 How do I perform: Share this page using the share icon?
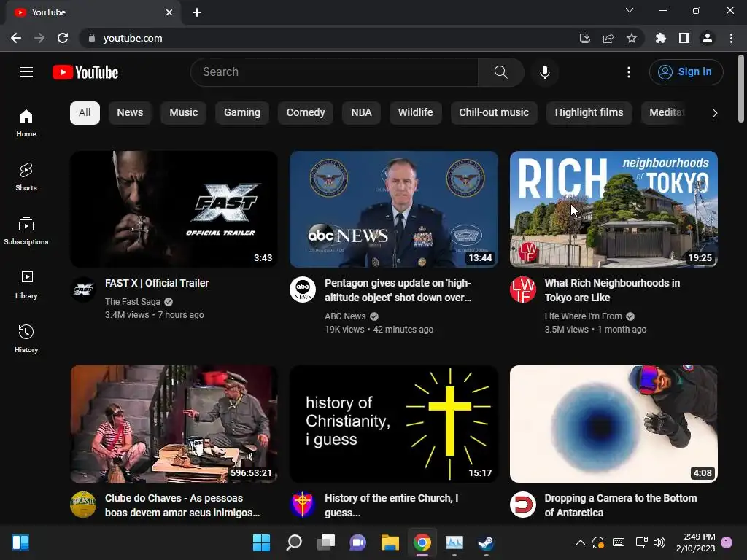pyautogui.click(x=608, y=38)
